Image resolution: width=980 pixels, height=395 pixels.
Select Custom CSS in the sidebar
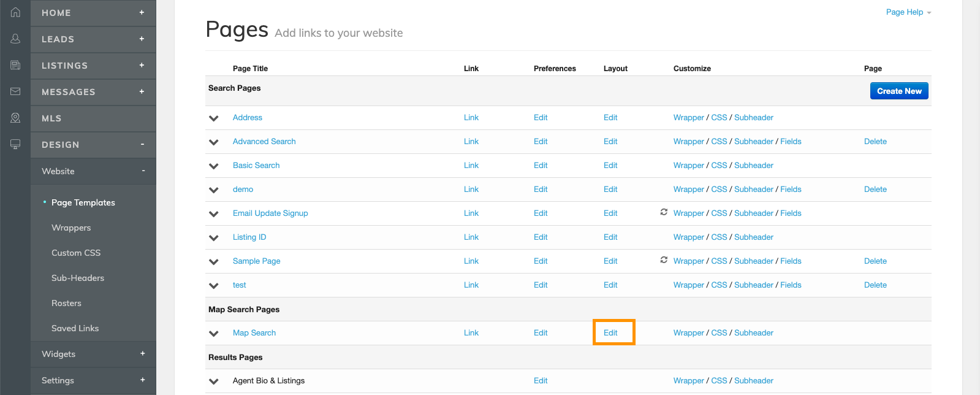point(76,253)
